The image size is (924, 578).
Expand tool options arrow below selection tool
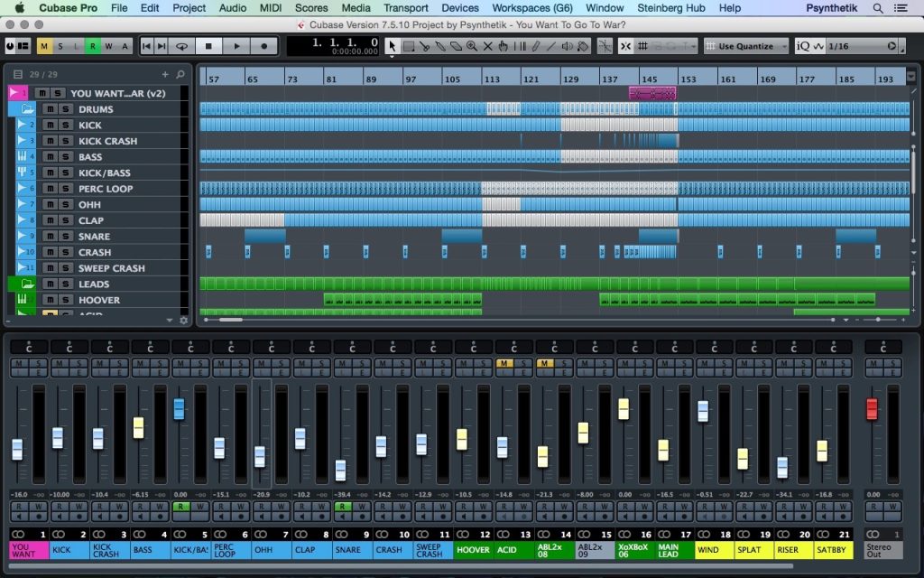click(x=392, y=57)
